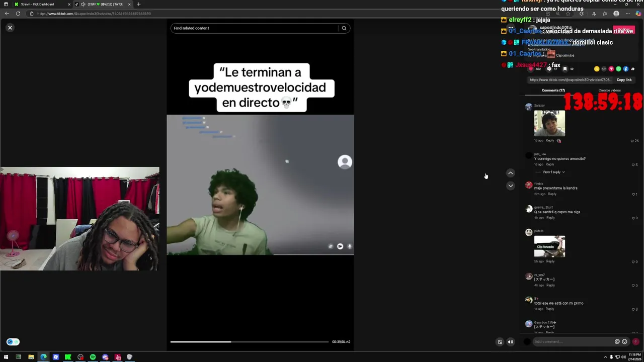Expand View 1 reply under amorcito comment
Screen dimensions: 644x362
coord(553,172)
